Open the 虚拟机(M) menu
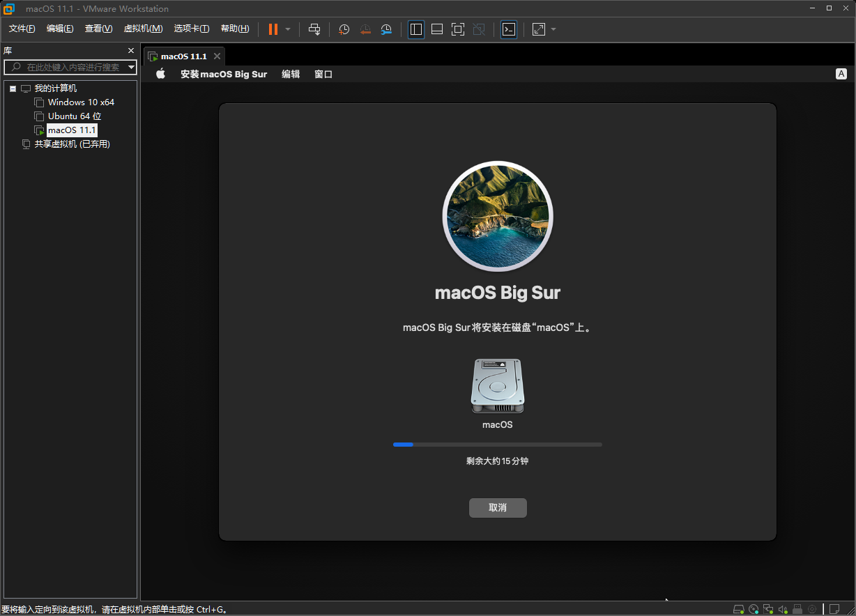 point(143,29)
